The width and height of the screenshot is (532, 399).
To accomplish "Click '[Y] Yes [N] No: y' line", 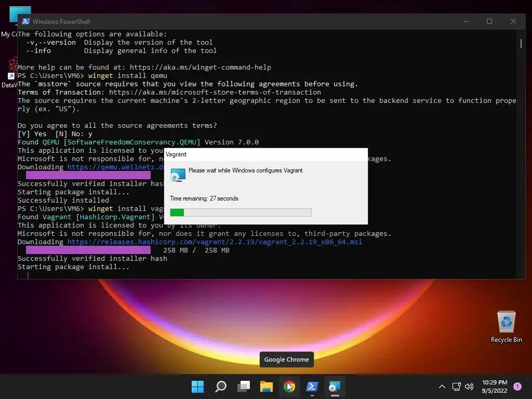I will tap(55, 134).
